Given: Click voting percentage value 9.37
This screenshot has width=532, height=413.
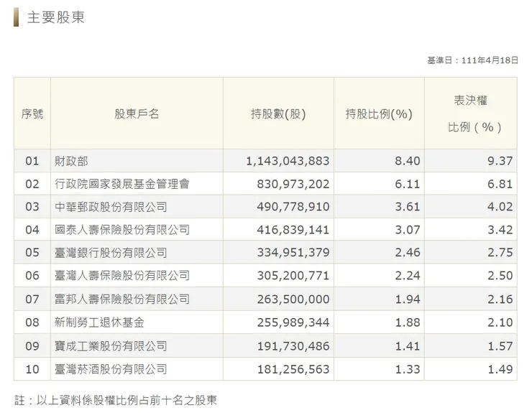Looking at the screenshot, I should [x=500, y=161].
